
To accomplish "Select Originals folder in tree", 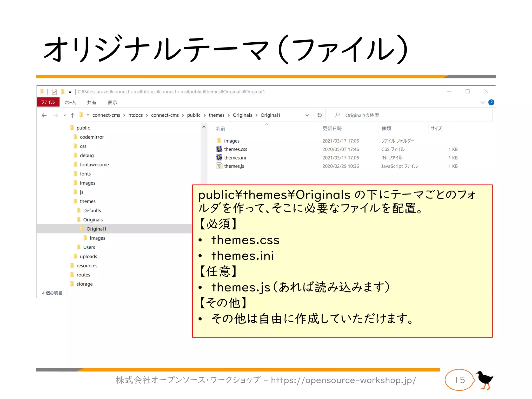I will 93,220.
